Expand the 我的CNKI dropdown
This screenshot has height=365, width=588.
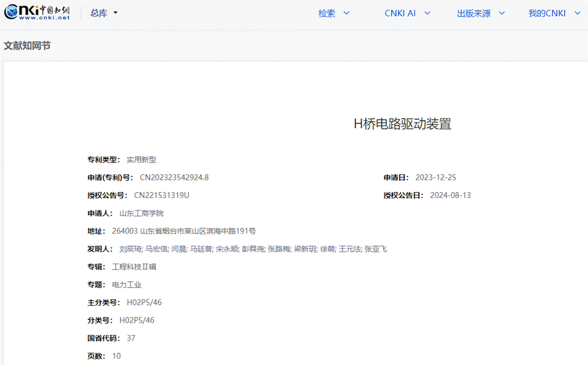coord(547,14)
